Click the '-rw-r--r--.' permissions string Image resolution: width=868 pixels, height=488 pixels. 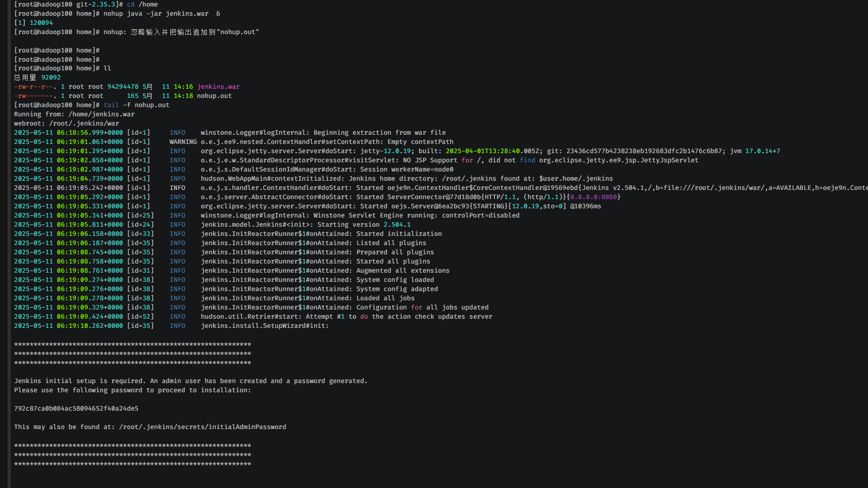35,87
